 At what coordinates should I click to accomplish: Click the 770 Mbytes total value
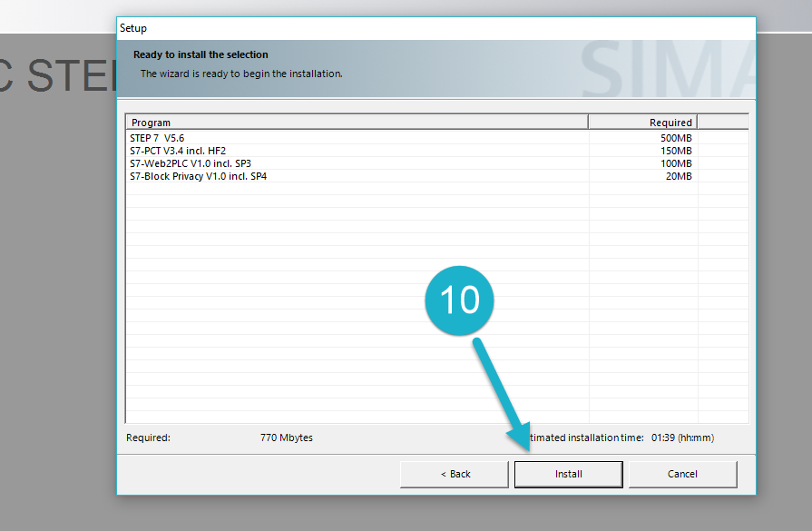[287, 438]
